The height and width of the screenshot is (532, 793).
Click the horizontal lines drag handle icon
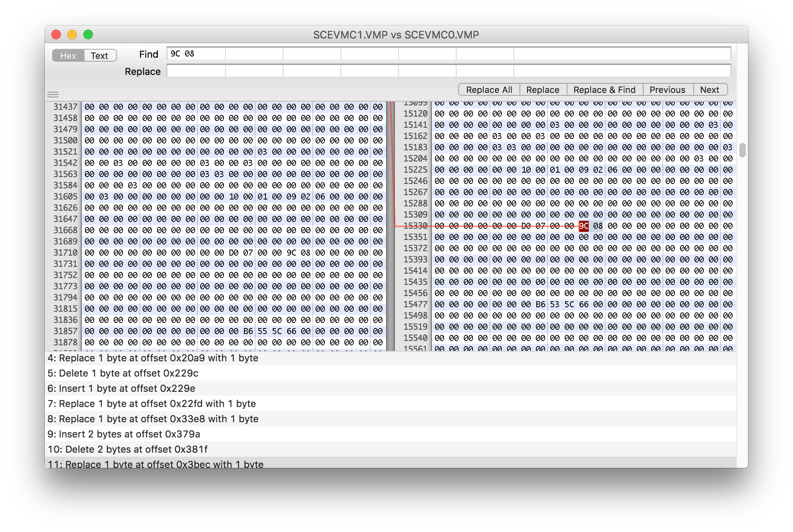coord(53,95)
